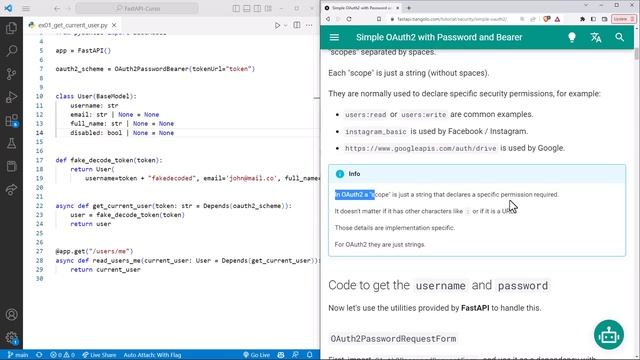Open the Manage gear in VS Code
This screenshot has height=360, width=640.
[x=11, y=338]
